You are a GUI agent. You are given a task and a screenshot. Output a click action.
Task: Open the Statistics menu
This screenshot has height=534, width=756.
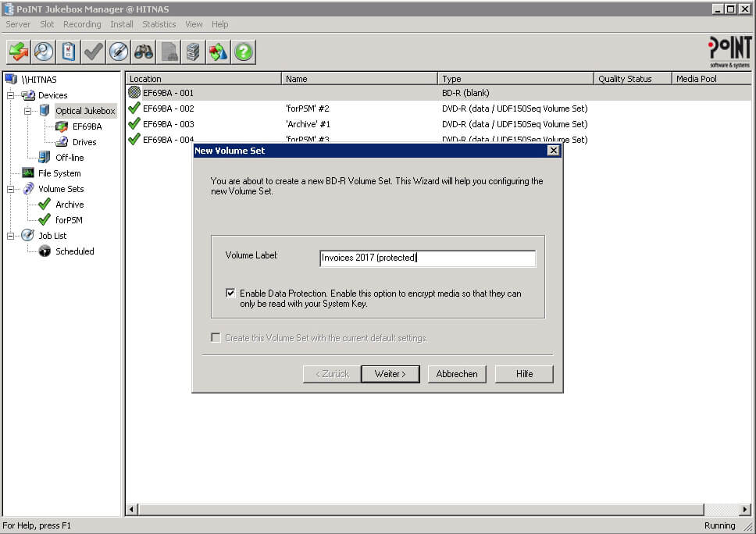click(159, 24)
